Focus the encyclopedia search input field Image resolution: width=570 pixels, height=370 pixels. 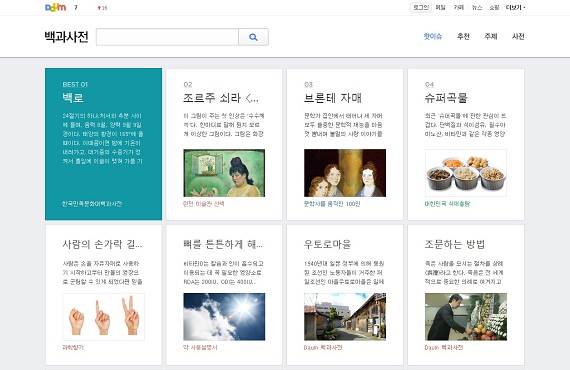(x=167, y=37)
